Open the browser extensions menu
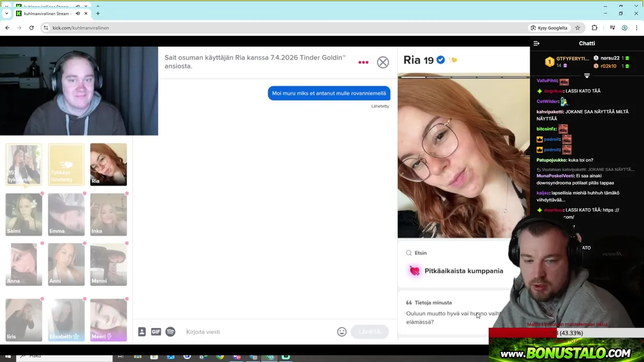The width and height of the screenshot is (644, 362). point(595,28)
